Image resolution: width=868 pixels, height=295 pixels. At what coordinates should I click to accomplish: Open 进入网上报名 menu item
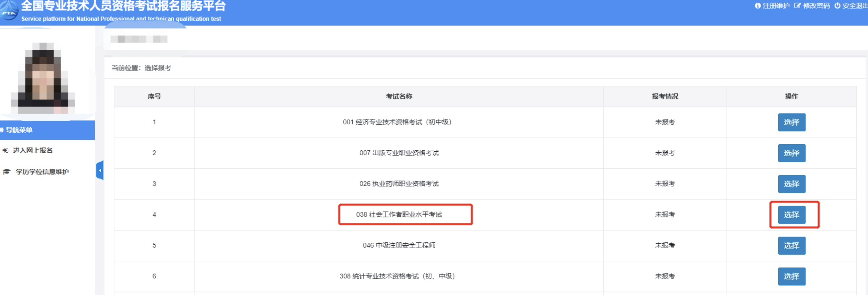pyautogui.click(x=33, y=150)
